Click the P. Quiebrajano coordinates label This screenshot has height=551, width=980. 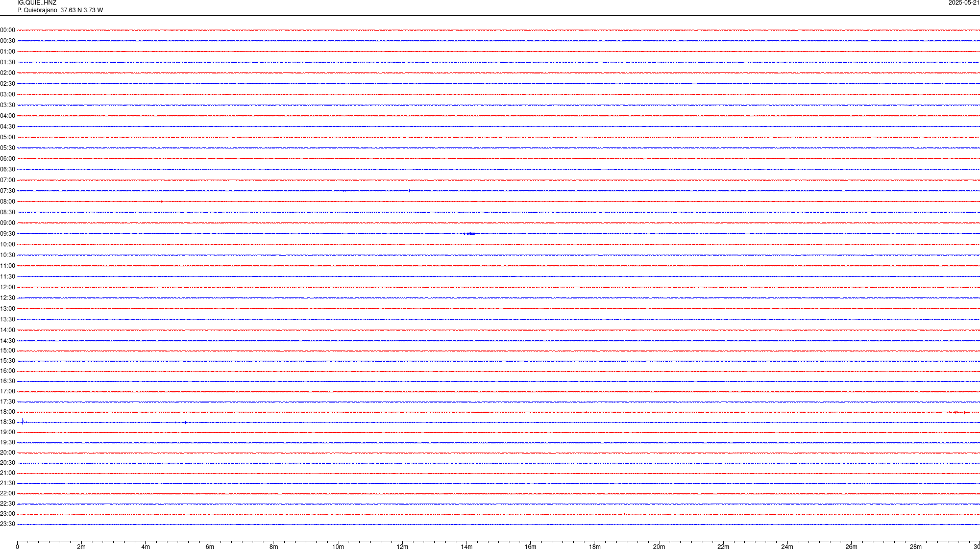coord(60,10)
